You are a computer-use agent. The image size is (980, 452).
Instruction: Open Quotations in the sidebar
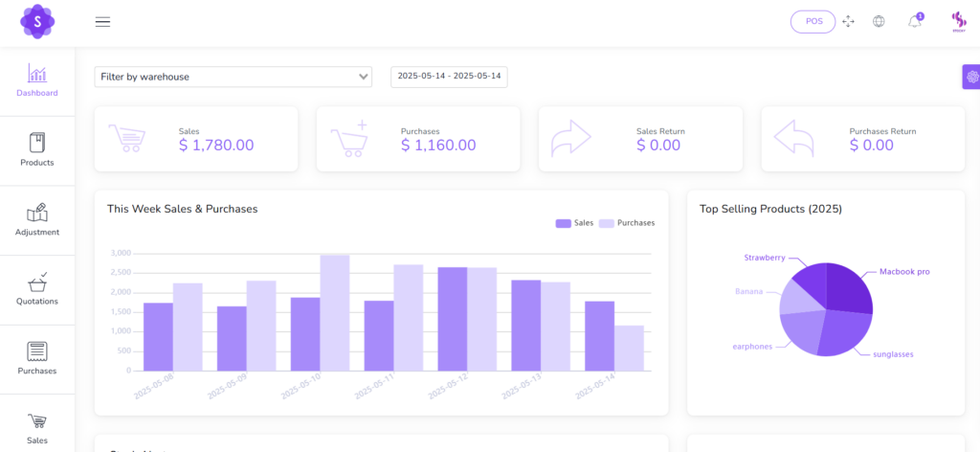[37, 289]
